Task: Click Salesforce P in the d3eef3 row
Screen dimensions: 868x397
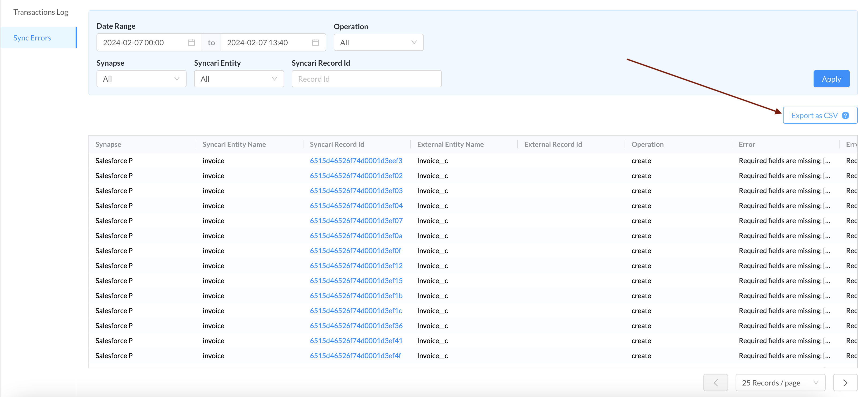Action: [x=114, y=161]
